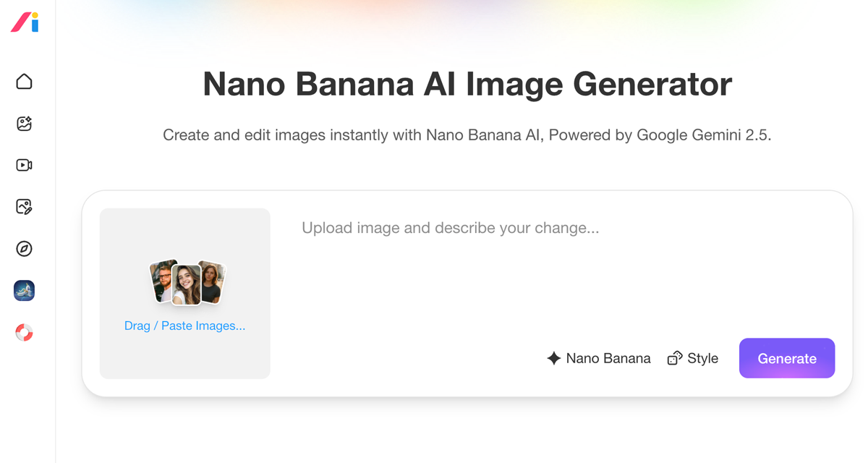
Task: Click the gray image upload drop zone
Action: pos(184,231)
